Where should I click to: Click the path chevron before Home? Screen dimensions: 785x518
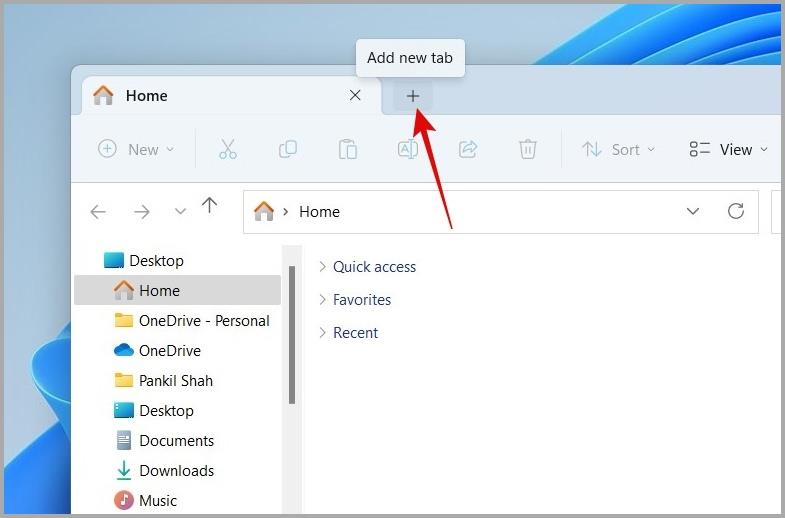(x=286, y=212)
